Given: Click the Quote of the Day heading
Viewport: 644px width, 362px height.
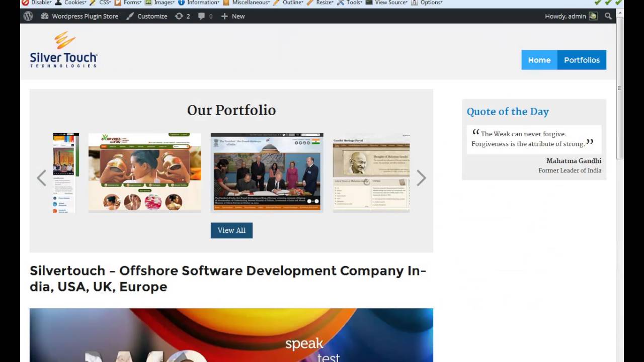Looking at the screenshot, I should [x=508, y=112].
